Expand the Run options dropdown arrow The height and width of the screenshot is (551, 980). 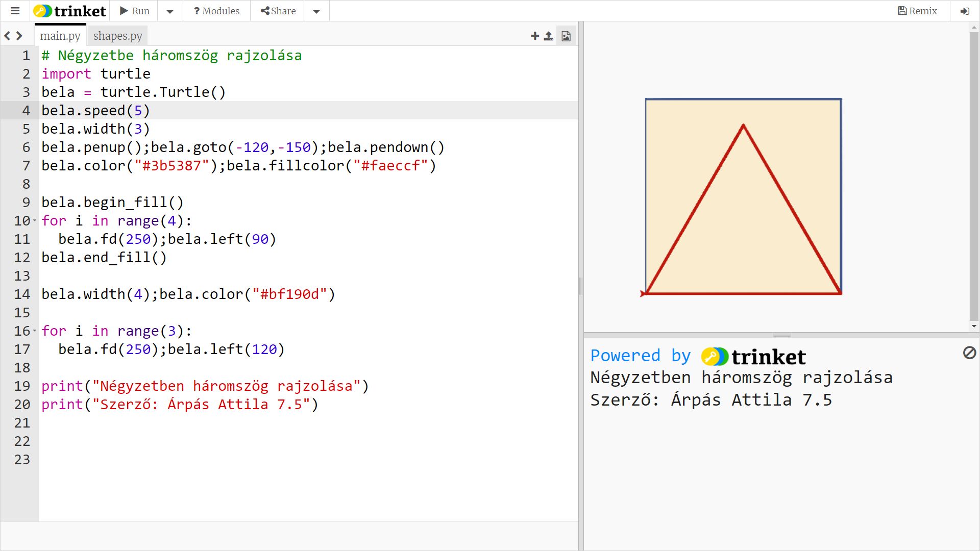coord(170,11)
